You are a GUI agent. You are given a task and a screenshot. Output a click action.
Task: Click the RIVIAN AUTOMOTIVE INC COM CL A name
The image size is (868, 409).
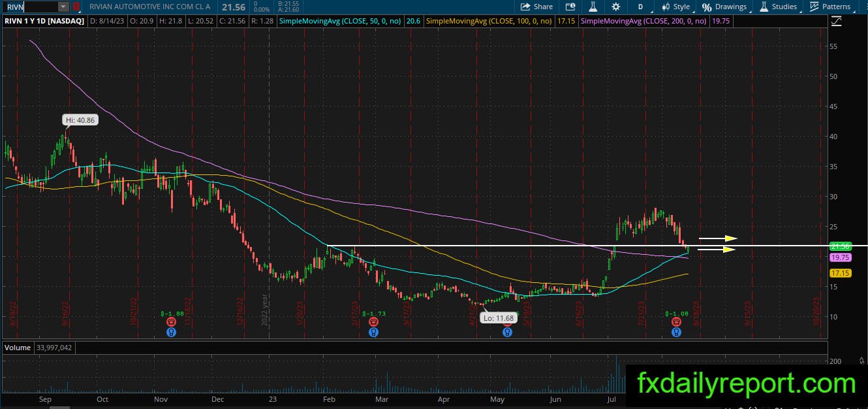[149, 7]
